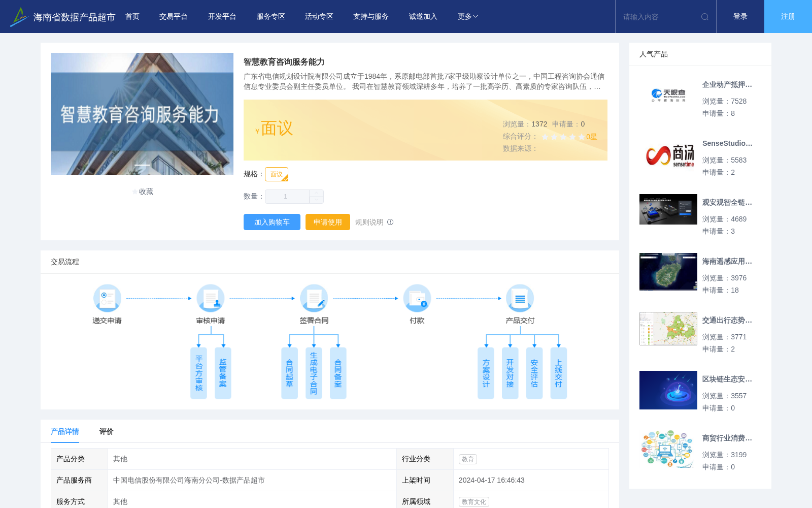Open the 服务专区 nav item
Viewport: 812px width, 508px height.
click(x=271, y=17)
